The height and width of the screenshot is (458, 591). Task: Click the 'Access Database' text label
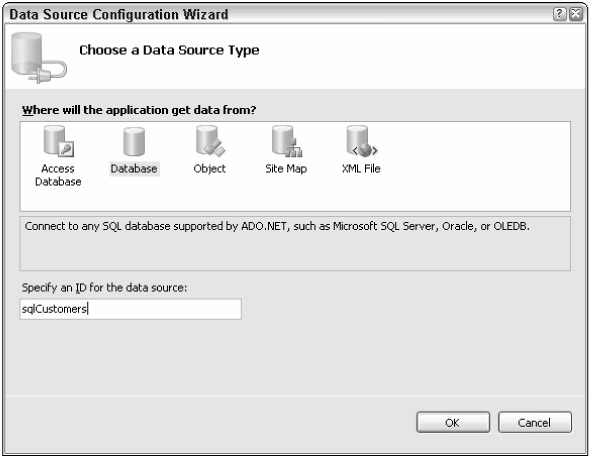point(58,175)
